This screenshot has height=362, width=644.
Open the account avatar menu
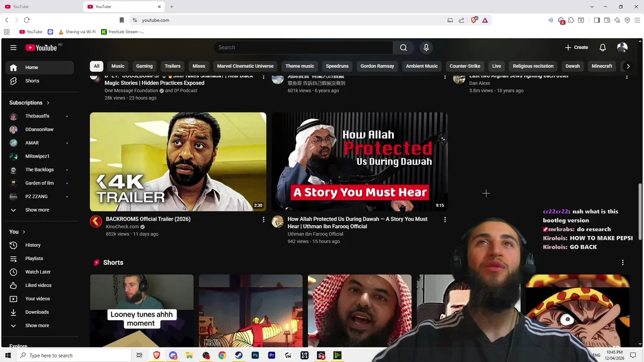(x=622, y=47)
